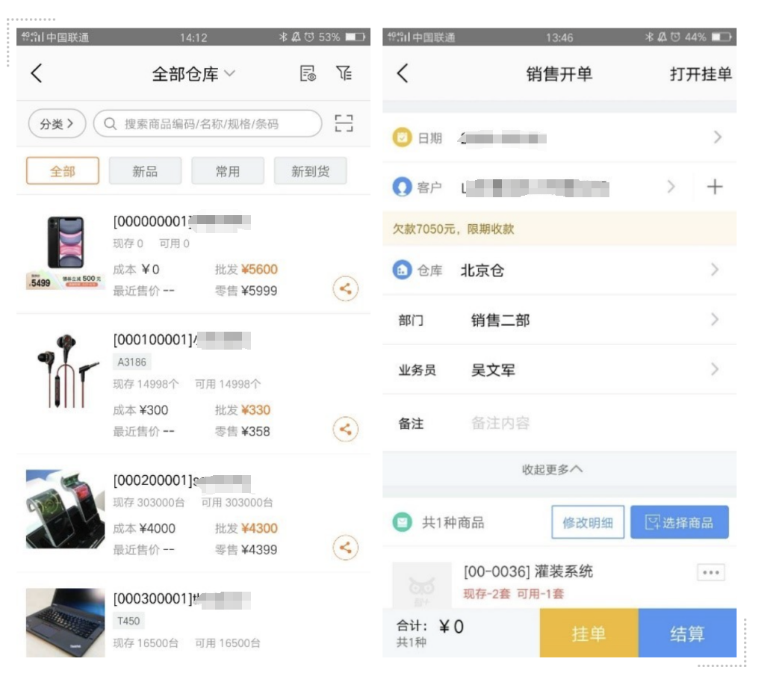Select the 新品 filter tab
The width and height of the screenshot is (770, 700).
(145, 171)
